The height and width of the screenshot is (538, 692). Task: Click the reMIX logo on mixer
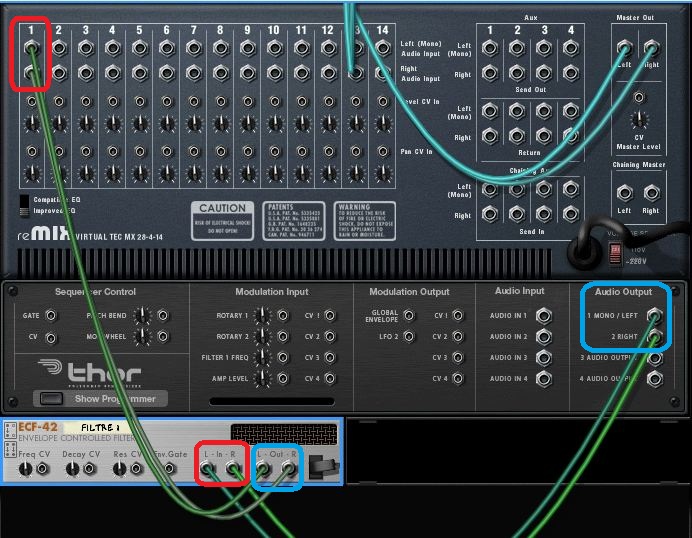(44, 233)
